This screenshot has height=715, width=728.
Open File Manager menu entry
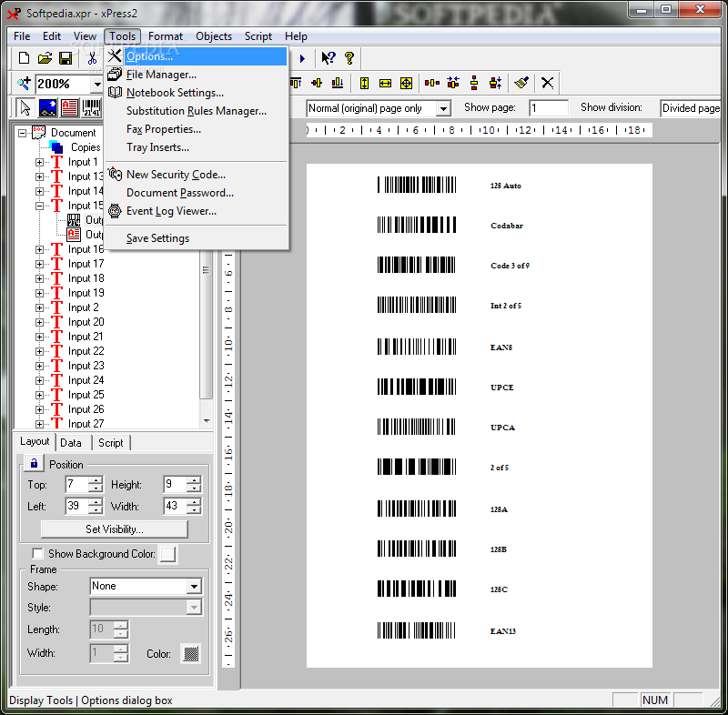(197, 75)
